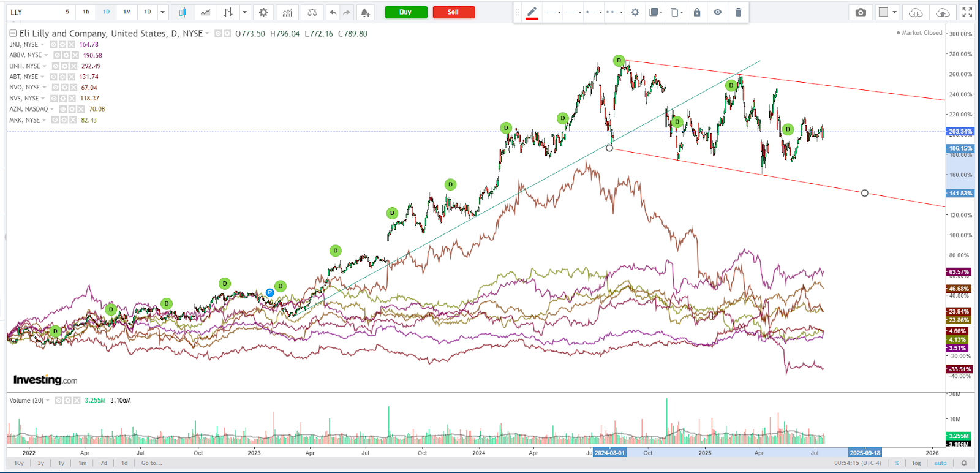980x473 pixels.
Task: Select the candlestick chart style icon
Action: 183,12
